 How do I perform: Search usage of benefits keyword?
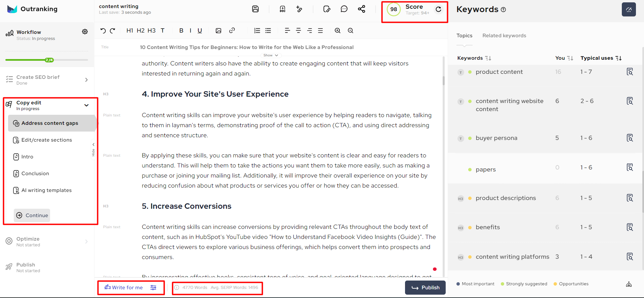point(630,227)
